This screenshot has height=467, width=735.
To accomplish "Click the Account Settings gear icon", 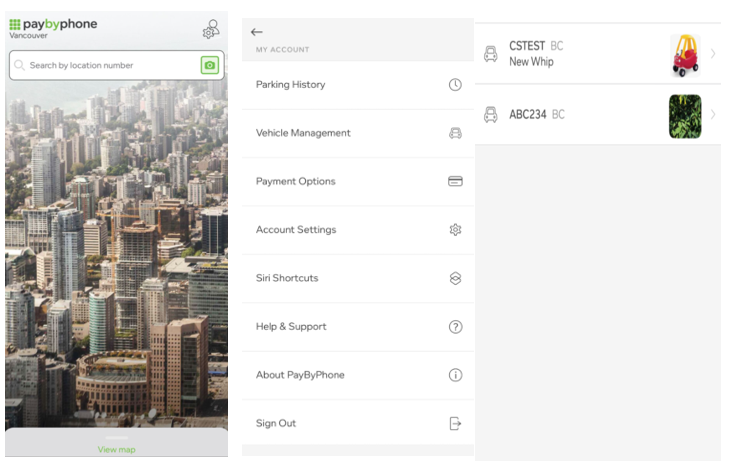I will coord(455,230).
